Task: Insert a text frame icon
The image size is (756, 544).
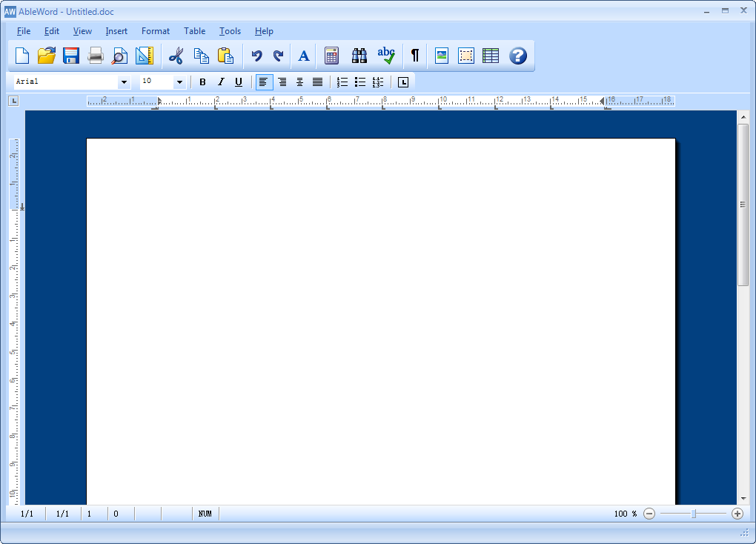Action: 465,56
